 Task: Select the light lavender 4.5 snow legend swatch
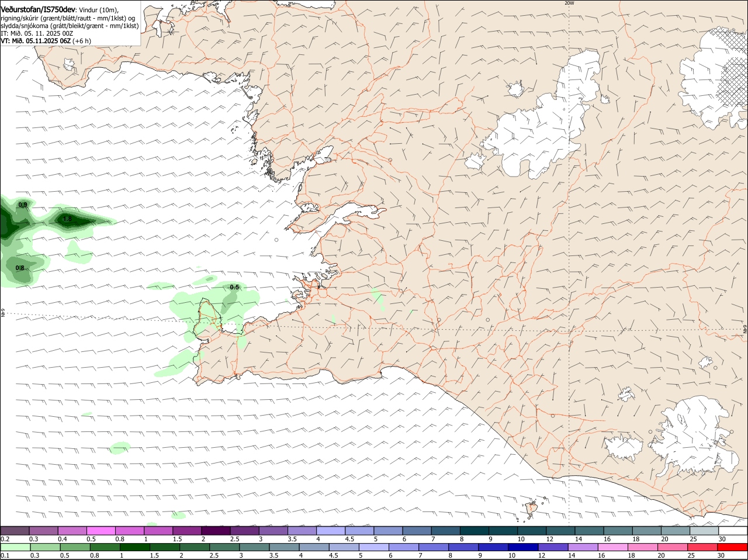(359, 531)
